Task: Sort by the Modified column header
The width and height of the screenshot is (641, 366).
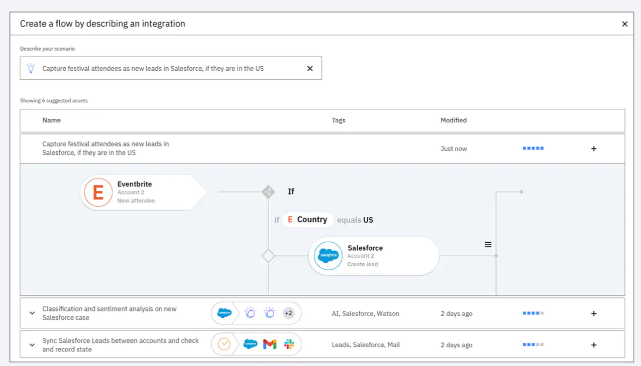Action: pyautogui.click(x=453, y=120)
